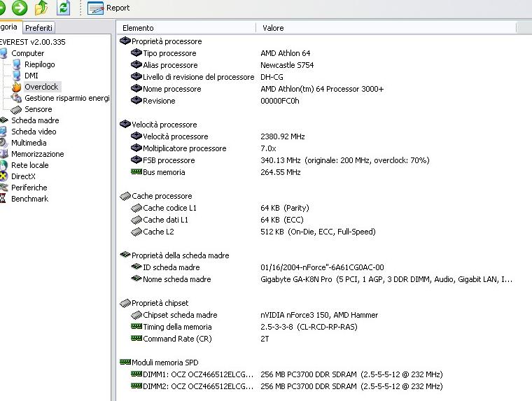This screenshot has width=532, height=401.
Task: Select the Computer tree node
Action: [x=27, y=53]
